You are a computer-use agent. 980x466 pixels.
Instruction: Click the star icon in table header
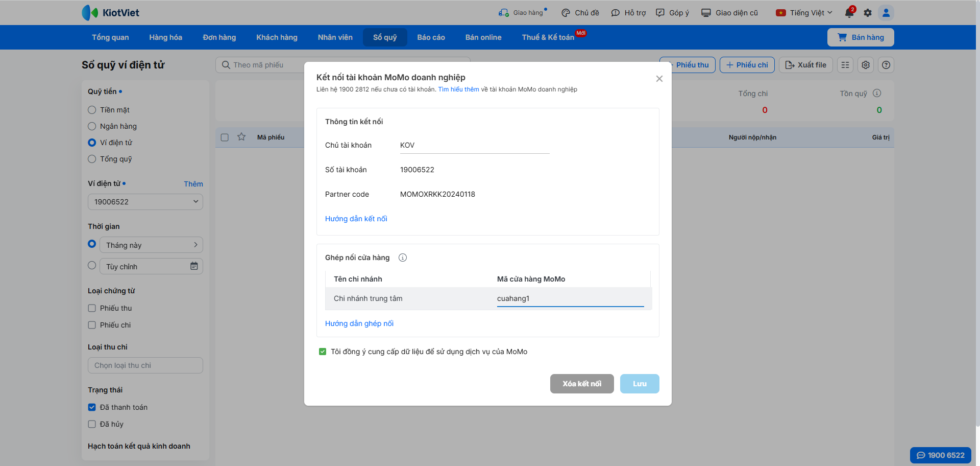tap(241, 137)
